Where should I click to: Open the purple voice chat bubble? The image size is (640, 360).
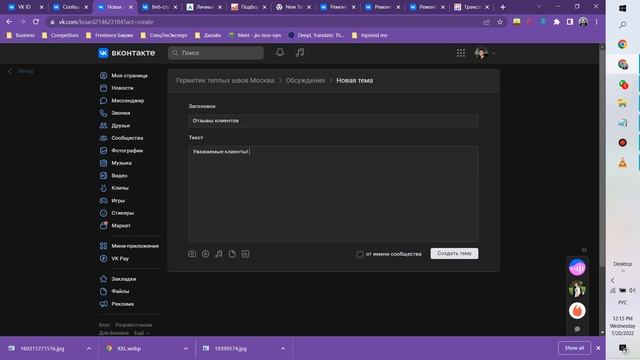click(577, 268)
